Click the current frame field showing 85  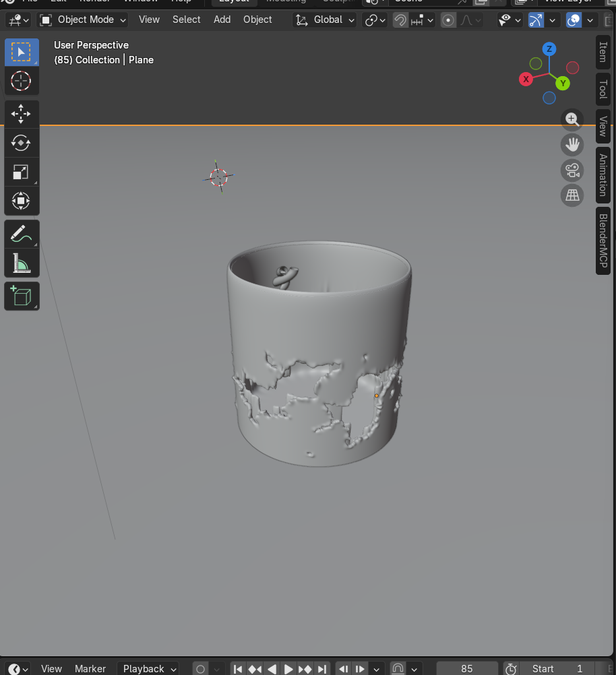[467, 668]
